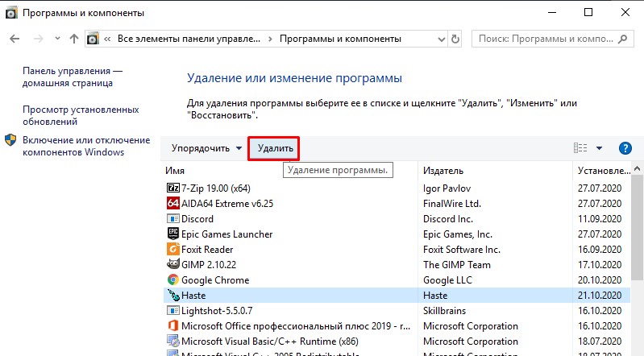The image size is (644, 356).
Task: Go to Панель управления домашняя страница
Action: [73, 77]
